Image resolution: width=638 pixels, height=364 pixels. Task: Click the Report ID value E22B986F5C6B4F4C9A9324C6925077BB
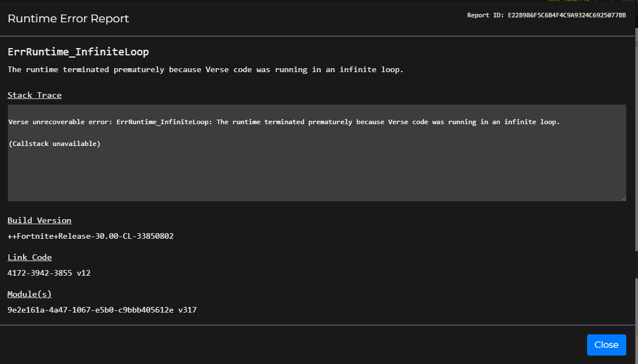567,15
